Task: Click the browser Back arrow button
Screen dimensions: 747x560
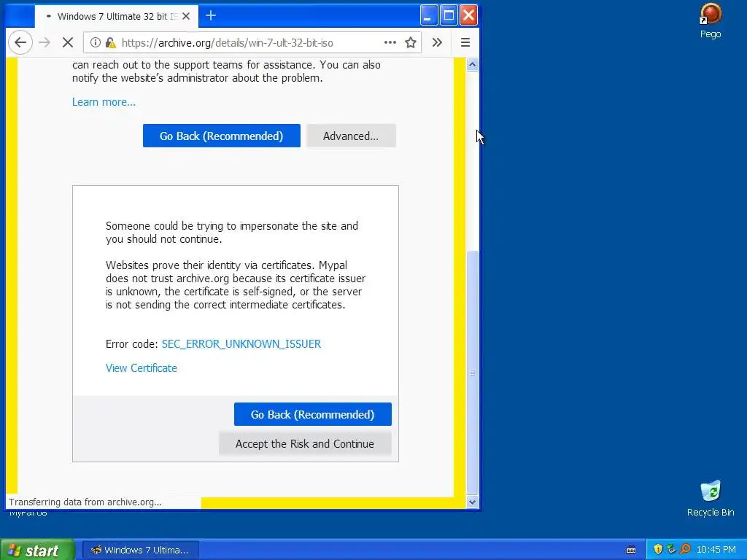Action: coord(20,42)
